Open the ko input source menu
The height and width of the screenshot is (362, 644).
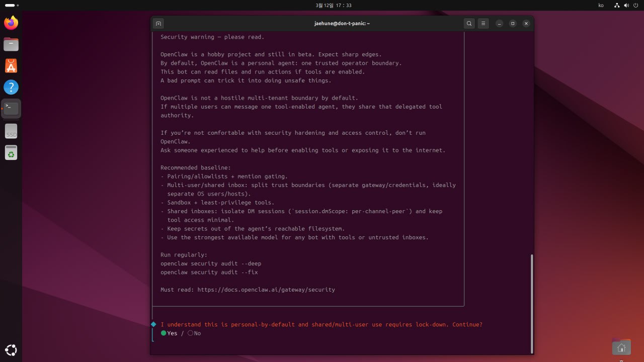pyautogui.click(x=601, y=5)
